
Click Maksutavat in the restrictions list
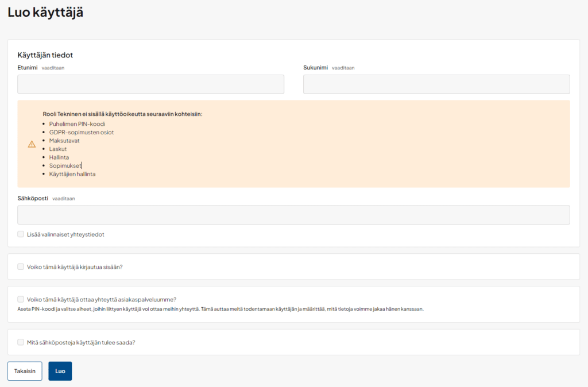click(64, 141)
